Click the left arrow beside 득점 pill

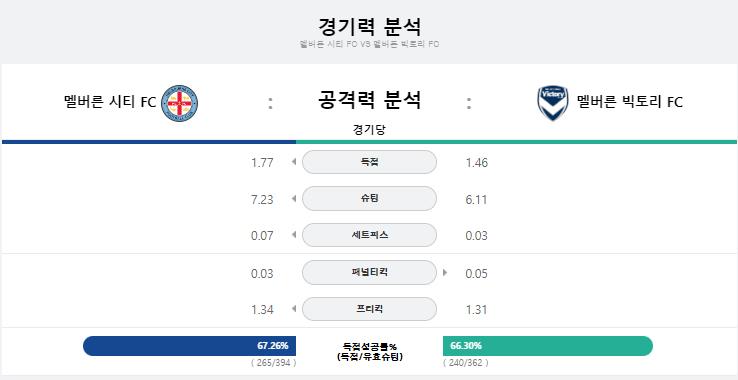[x=294, y=162]
